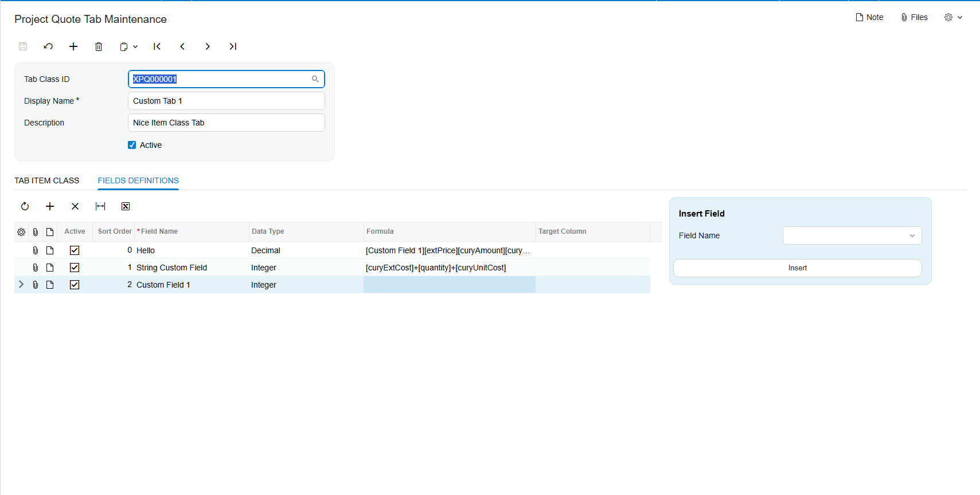Switch to the TAB ITEM CLASS tab
Image resolution: width=980 pixels, height=495 pixels.
(47, 180)
